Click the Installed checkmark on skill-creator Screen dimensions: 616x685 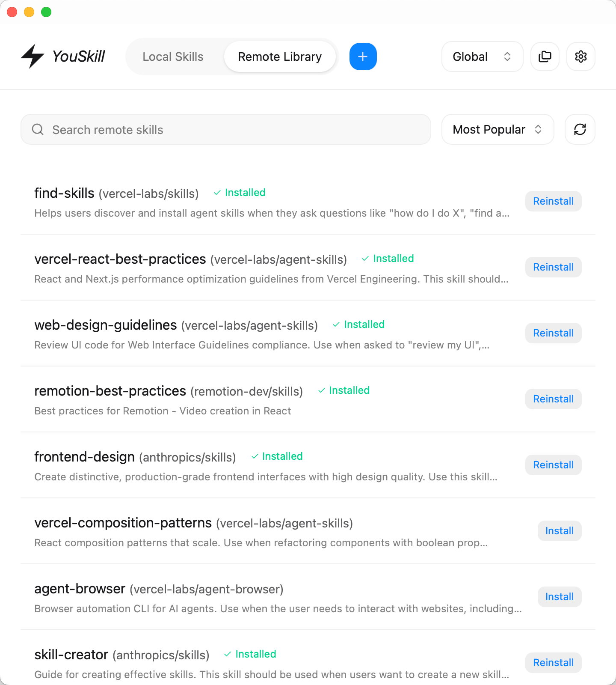(x=228, y=654)
